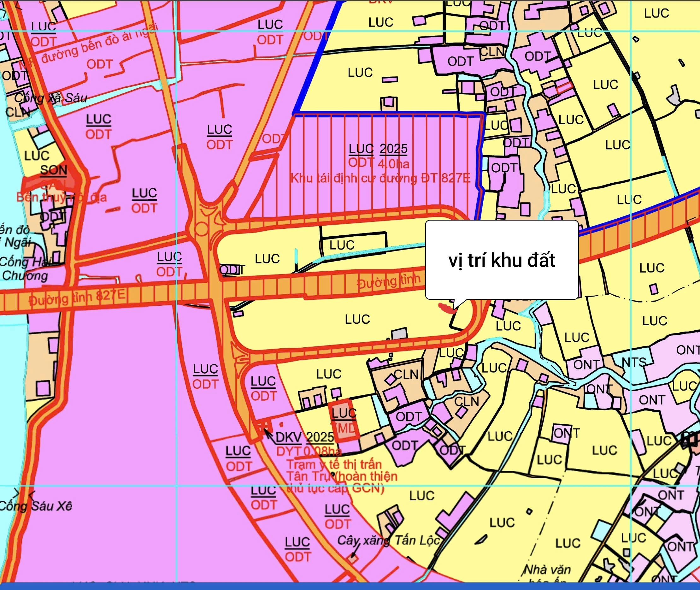This screenshot has height=590, width=700.
Task: Click the DKV 2025 parcel label
Action: (x=304, y=437)
